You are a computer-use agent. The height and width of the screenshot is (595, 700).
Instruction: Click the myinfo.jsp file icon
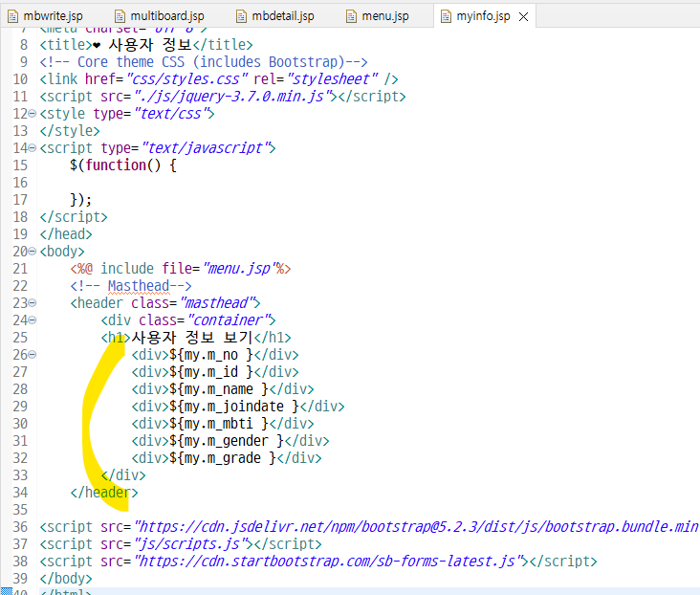[x=446, y=16]
